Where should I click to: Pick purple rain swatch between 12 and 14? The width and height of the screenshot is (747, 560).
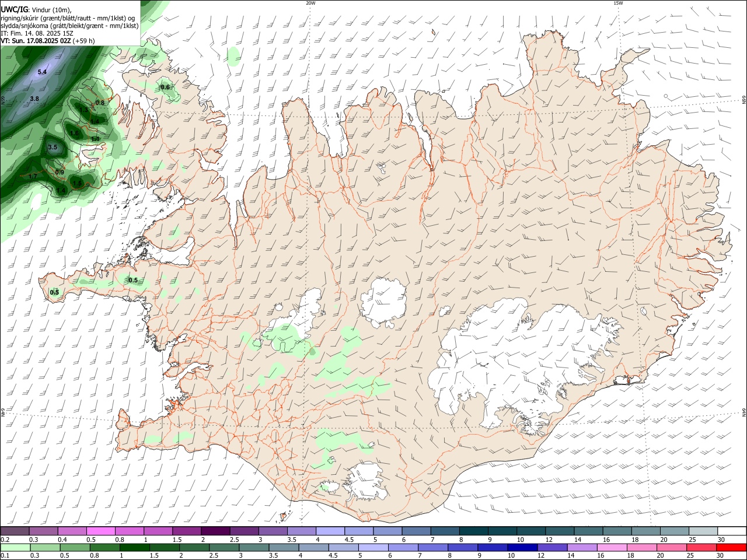pos(553,547)
